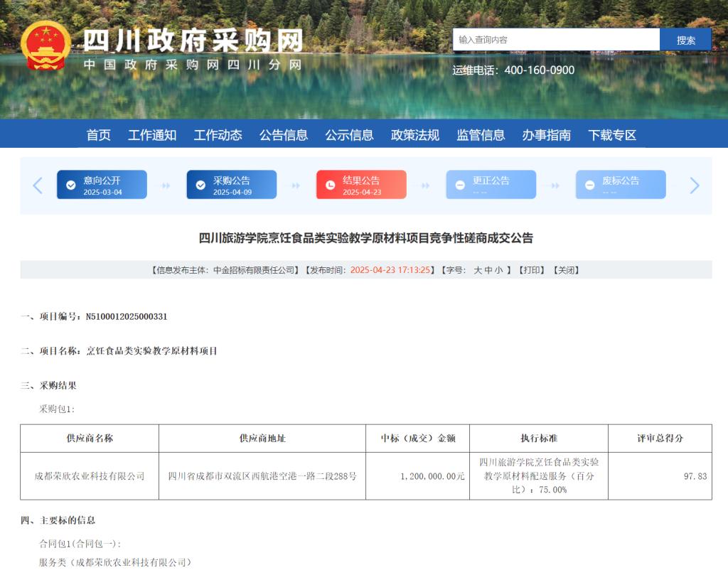
Task: Click clock icon on 结果公告 step
Action: [x=330, y=185]
